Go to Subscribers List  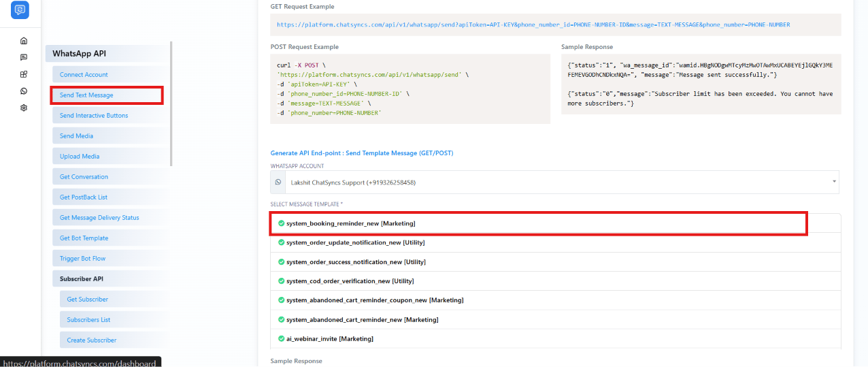[x=113, y=320]
